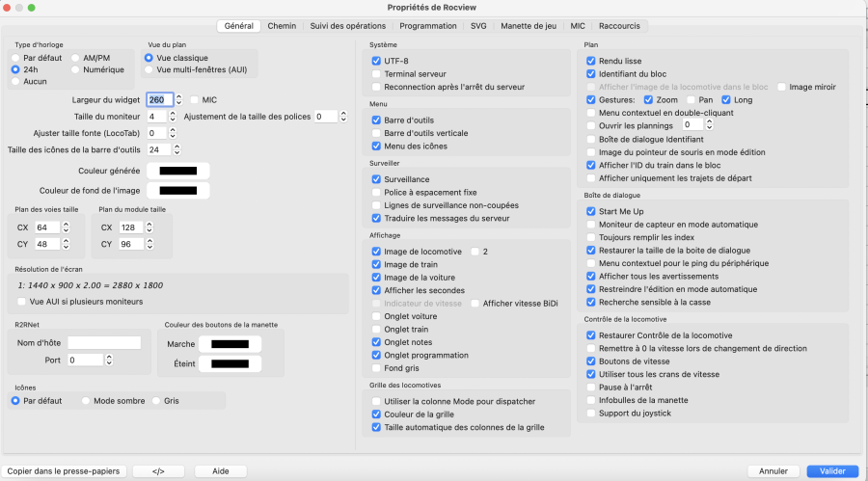The height and width of the screenshot is (481, 868).
Task: Increase the Taille du moniteur value
Action: click(180, 113)
